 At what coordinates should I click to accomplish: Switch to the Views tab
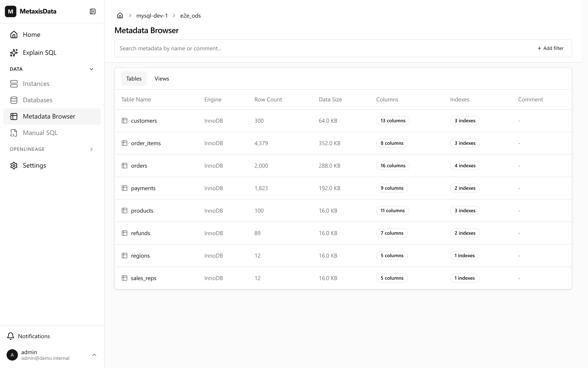click(x=162, y=79)
